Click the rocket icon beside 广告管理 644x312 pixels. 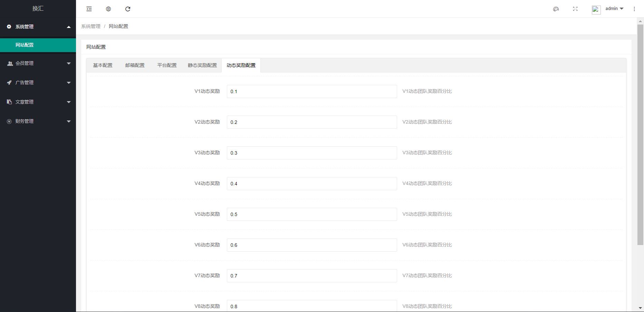(9, 83)
